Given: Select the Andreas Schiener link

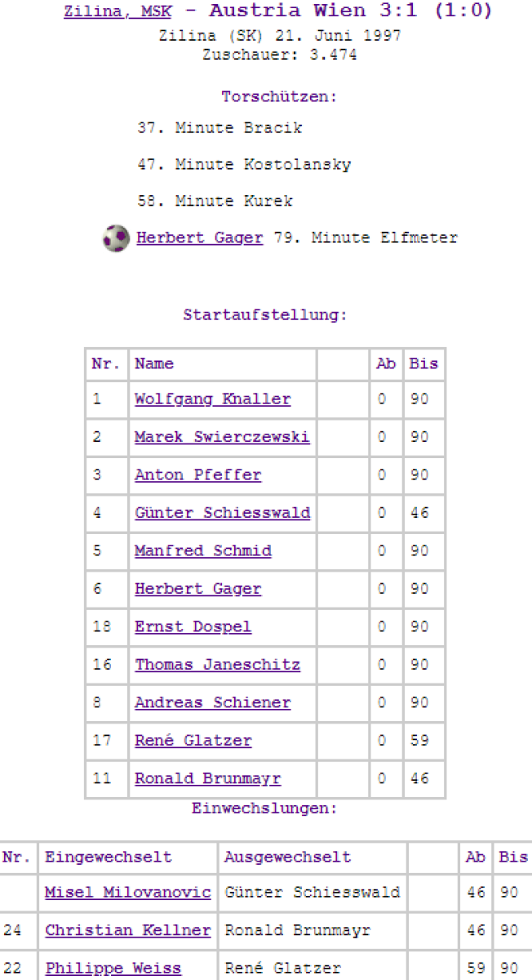Looking at the screenshot, I should coord(212,702).
